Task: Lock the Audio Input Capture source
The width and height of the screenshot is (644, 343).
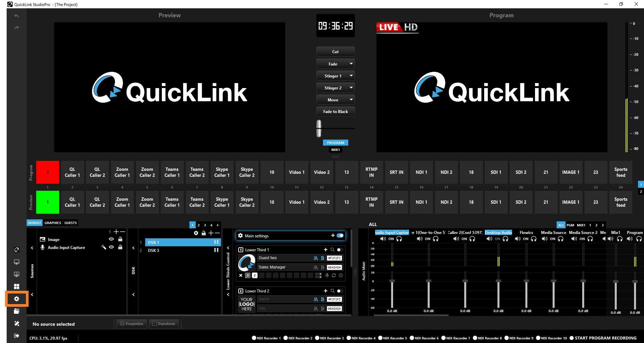Action: click(x=120, y=247)
